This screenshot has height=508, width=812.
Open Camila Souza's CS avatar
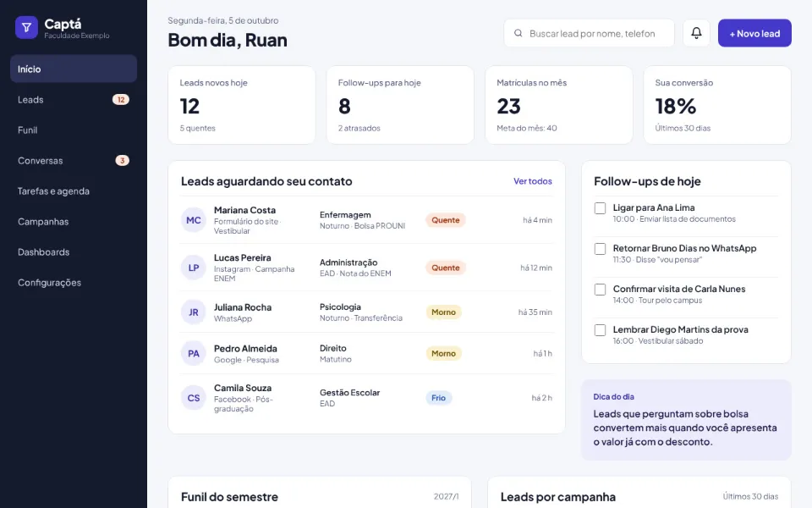click(193, 398)
